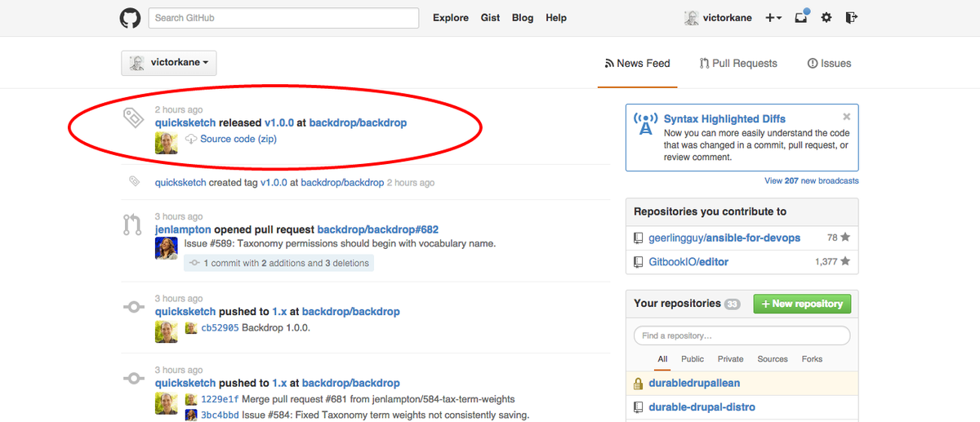Open the durable-drupal-distro repository
The height and width of the screenshot is (422, 980).
(702, 407)
